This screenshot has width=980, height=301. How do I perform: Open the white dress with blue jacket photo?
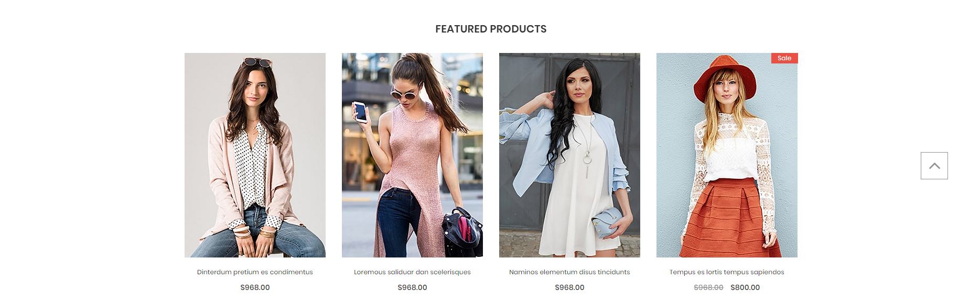[x=569, y=155]
